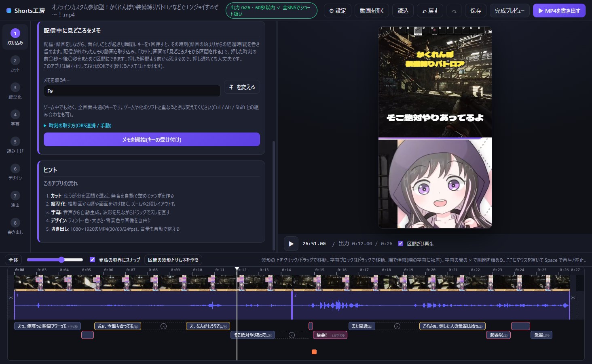Open 完成プレビュー

click(x=510, y=11)
